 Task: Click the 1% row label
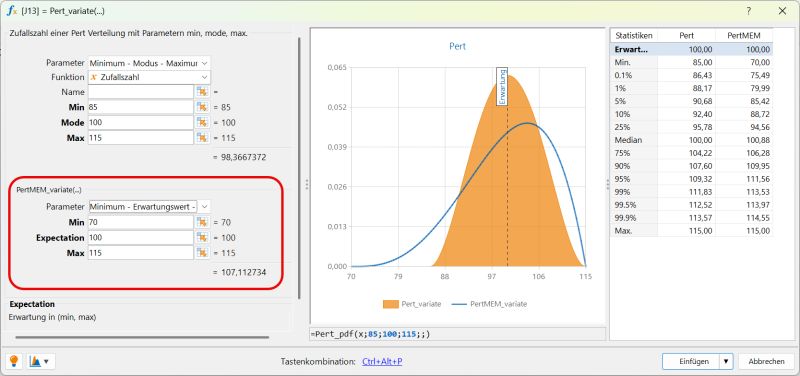coord(620,88)
